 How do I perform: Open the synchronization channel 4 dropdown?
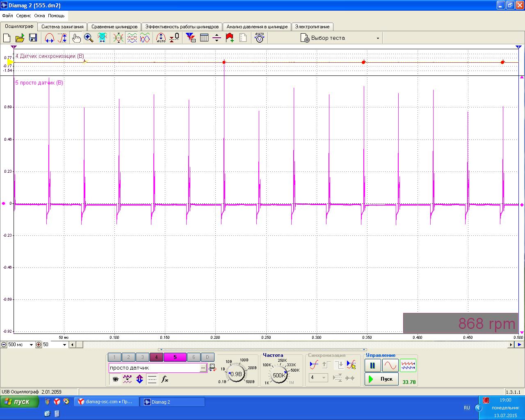[318, 378]
